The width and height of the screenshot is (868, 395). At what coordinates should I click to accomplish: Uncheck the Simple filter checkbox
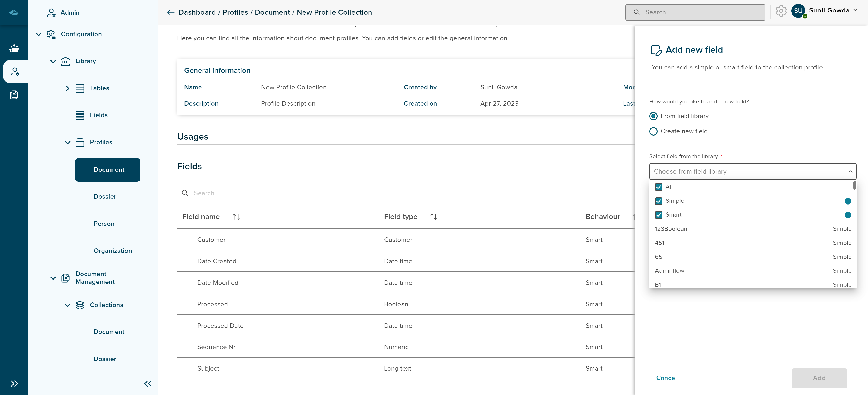(658, 201)
